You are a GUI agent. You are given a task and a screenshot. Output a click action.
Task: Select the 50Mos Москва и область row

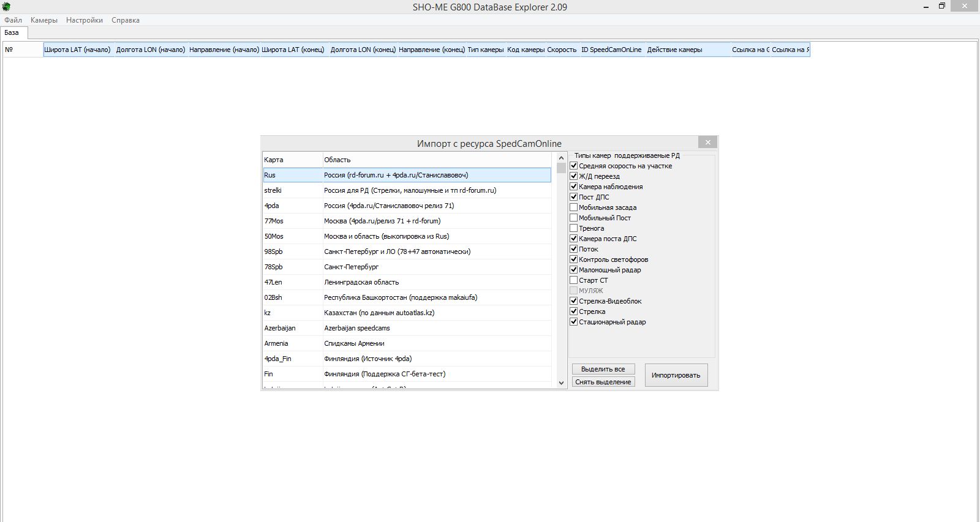pyautogui.click(x=407, y=236)
